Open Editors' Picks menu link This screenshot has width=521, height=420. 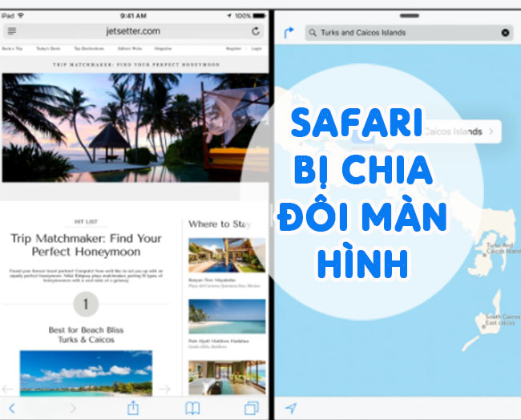point(130,49)
